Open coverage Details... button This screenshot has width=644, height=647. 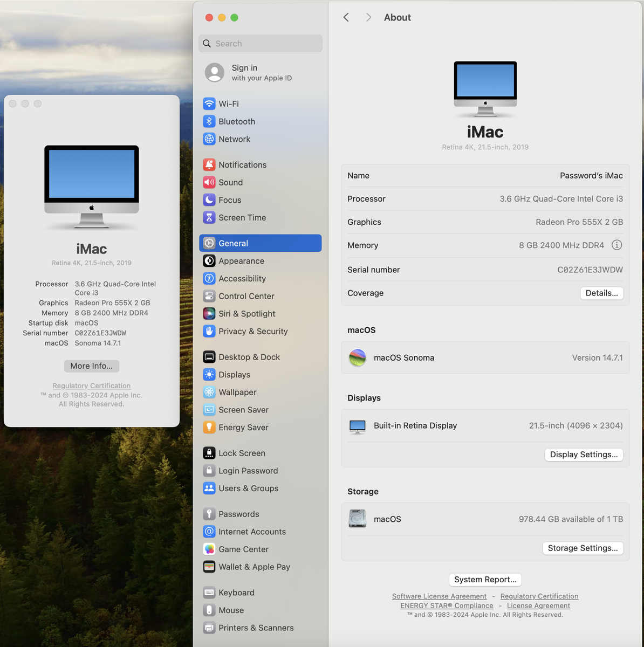(602, 293)
